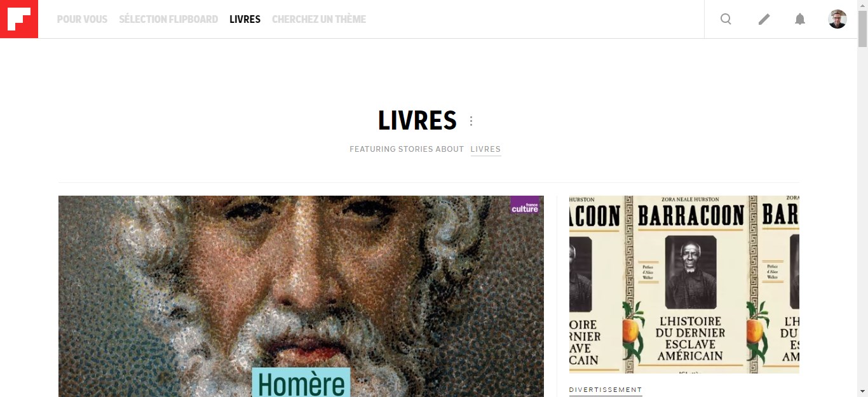Viewport: 868px width, 397px height.
Task: Click the pencil compose icon
Action: pos(764,19)
